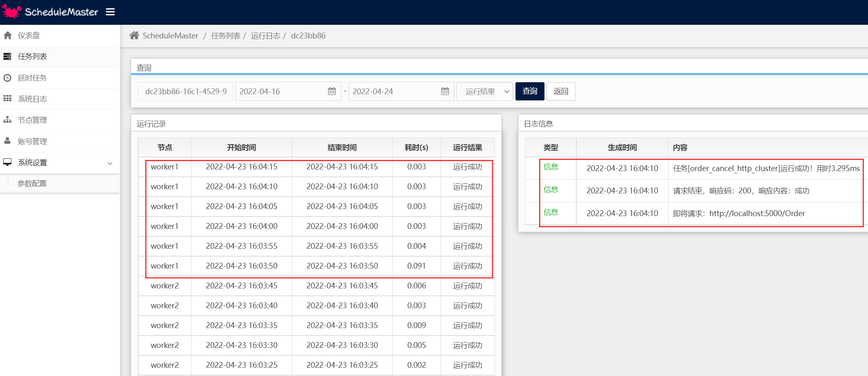Click the node management sitemap icon

[x=7, y=120]
